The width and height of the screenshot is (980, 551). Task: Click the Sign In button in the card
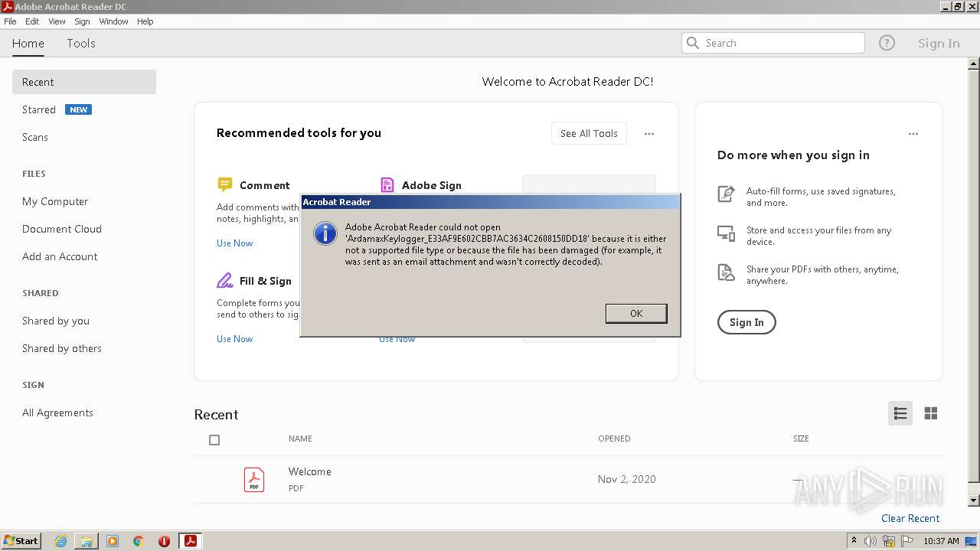point(746,322)
